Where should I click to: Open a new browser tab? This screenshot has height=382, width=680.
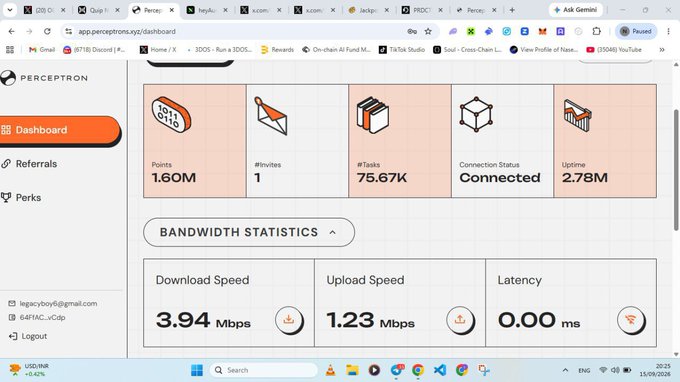[x=512, y=10]
